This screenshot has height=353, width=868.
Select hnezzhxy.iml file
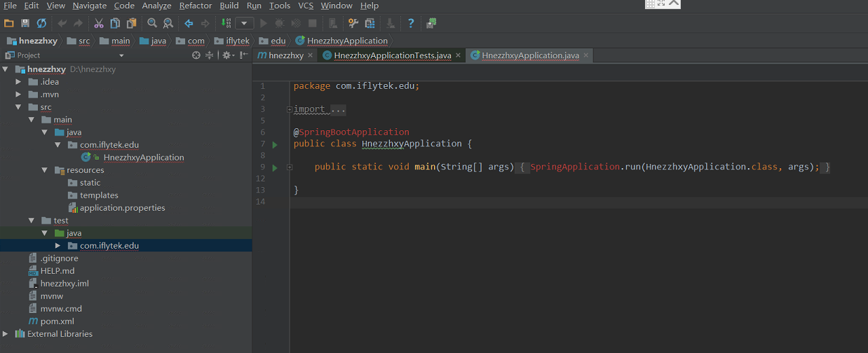coord(65,284)
